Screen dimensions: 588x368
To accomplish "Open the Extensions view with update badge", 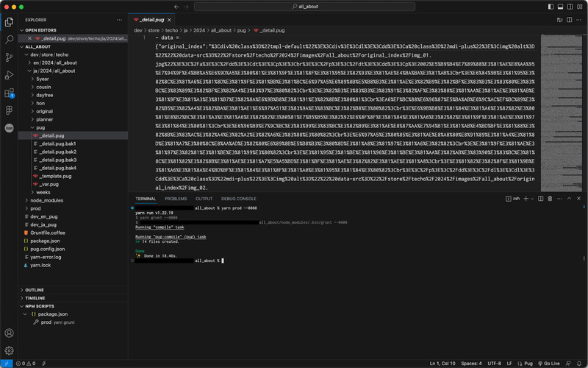I will click(9, 93).
